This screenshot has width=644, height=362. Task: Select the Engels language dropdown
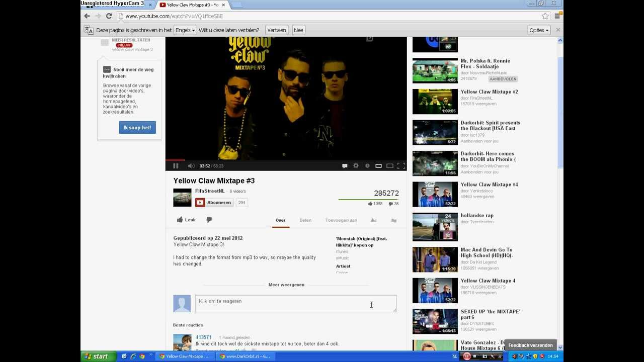[185, 30]
